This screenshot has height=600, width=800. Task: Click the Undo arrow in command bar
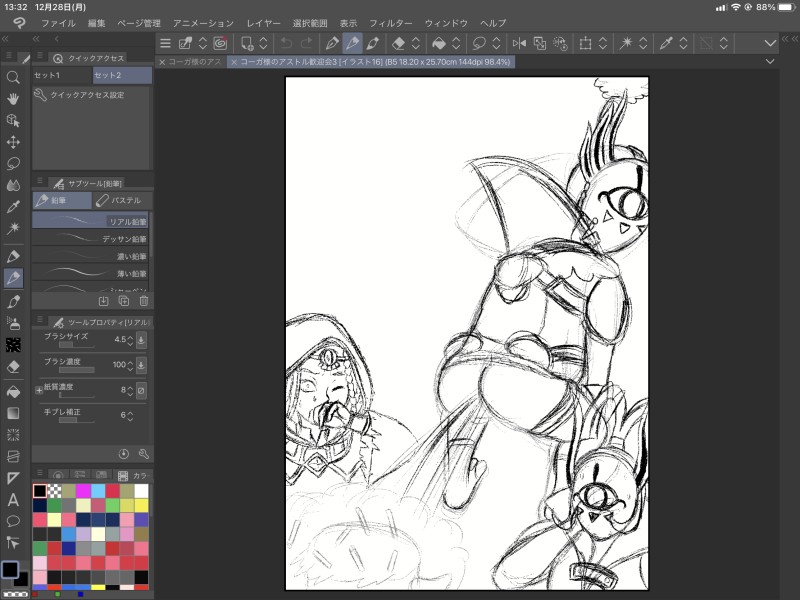pyautogui.click(x=286, y=43)
